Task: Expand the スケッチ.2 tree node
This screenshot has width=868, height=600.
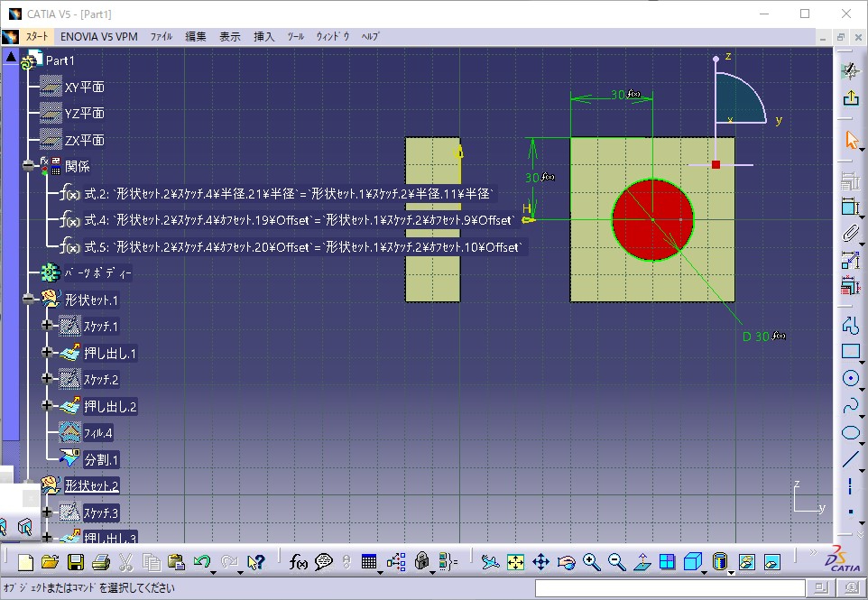Action: [x=48, y=380]
